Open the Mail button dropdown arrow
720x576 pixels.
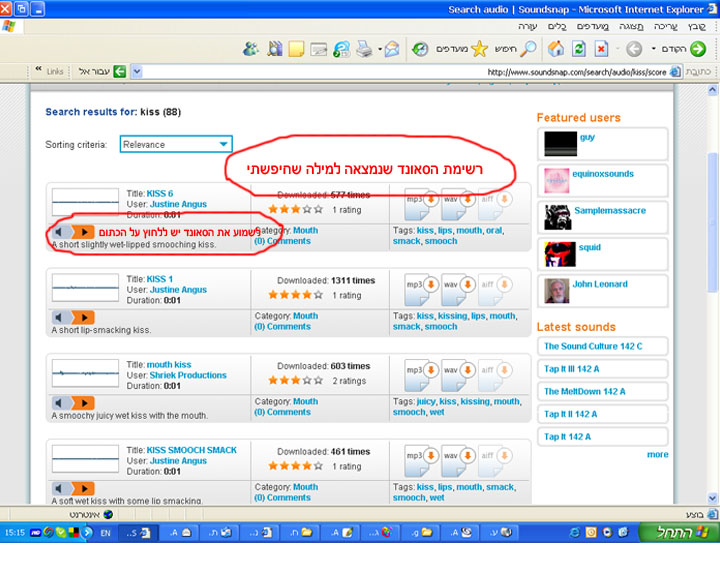380,49
